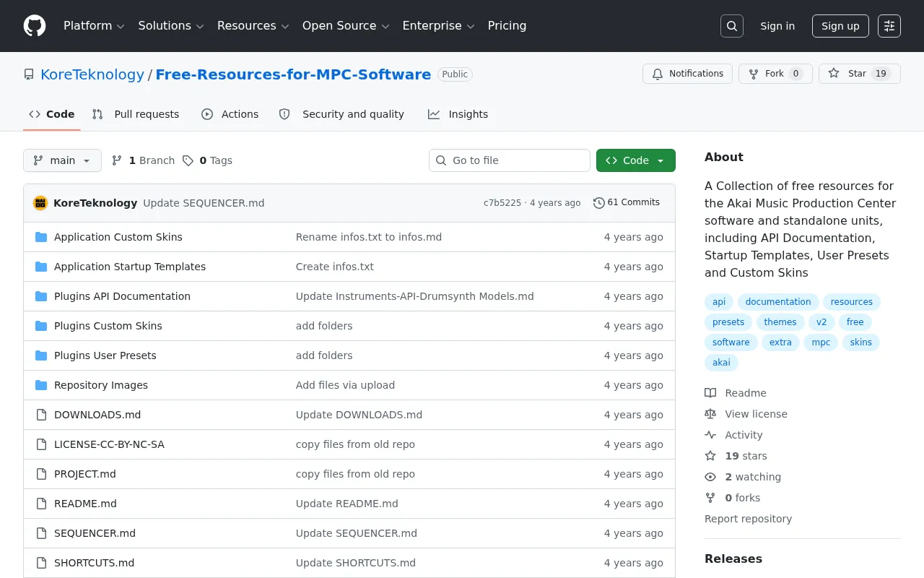Viewport: 924px width, 578px height.
Task: Click the Plugins API Documentation folder icon
Action: coord(41,296)
